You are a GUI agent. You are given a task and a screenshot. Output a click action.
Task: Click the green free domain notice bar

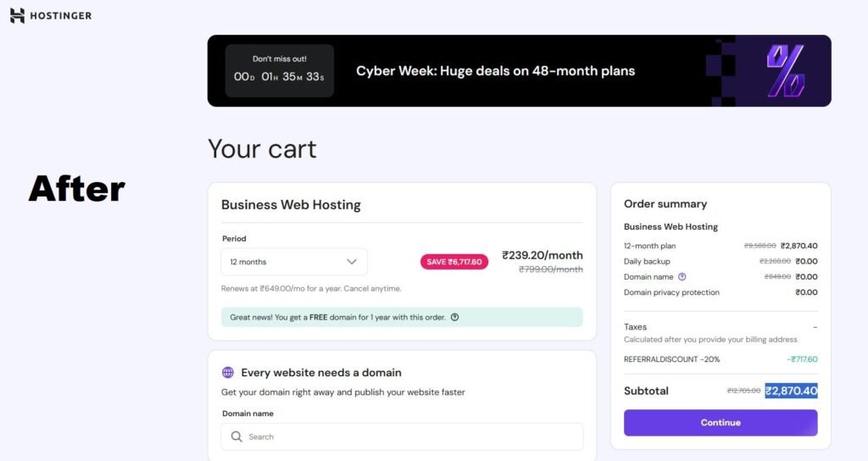point(401,317)
